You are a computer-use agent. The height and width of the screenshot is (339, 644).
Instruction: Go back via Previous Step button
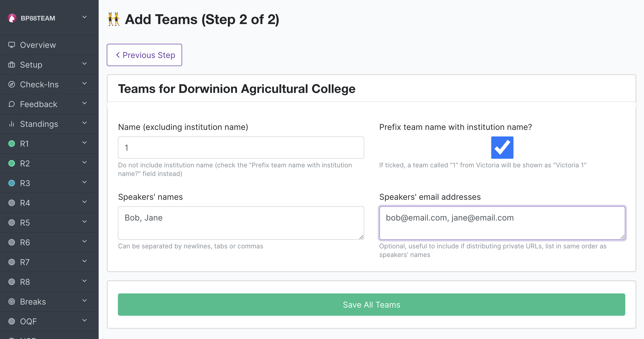click(144, 55)
